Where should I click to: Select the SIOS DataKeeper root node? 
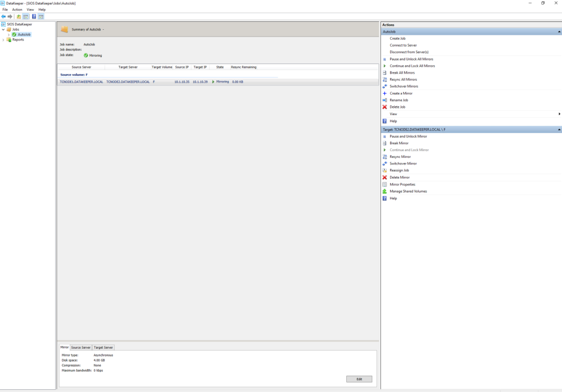coord(19,24)
